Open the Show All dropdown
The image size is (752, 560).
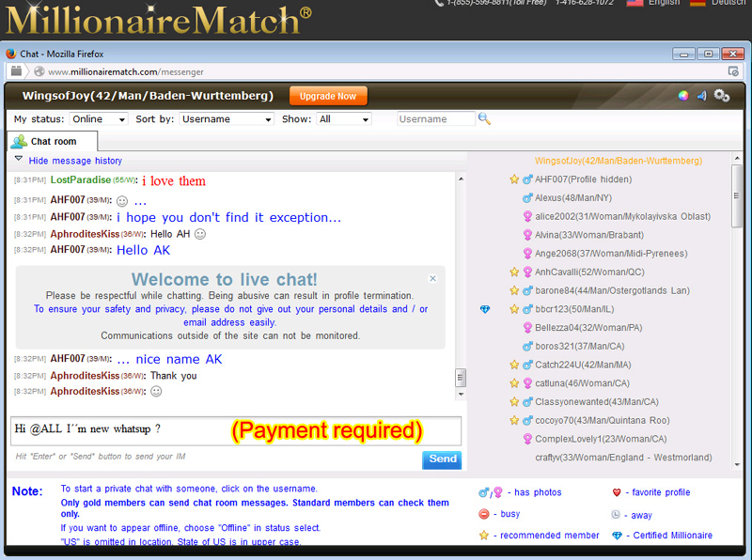344,119
